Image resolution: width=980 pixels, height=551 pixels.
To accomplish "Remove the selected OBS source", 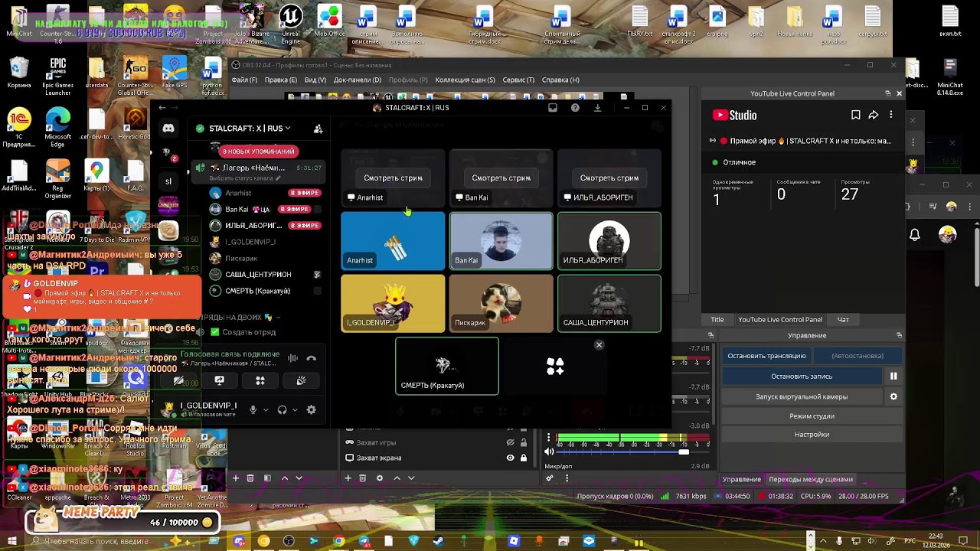I will point(363,478).
